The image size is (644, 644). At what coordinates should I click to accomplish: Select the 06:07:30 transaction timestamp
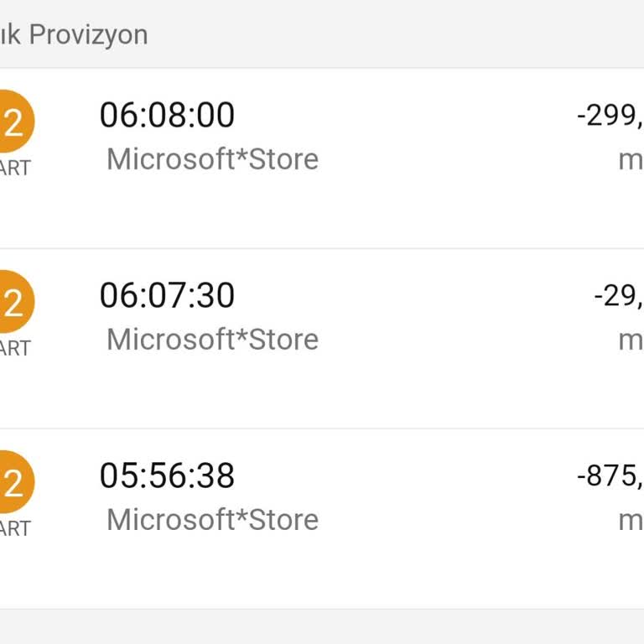(167, 295)
